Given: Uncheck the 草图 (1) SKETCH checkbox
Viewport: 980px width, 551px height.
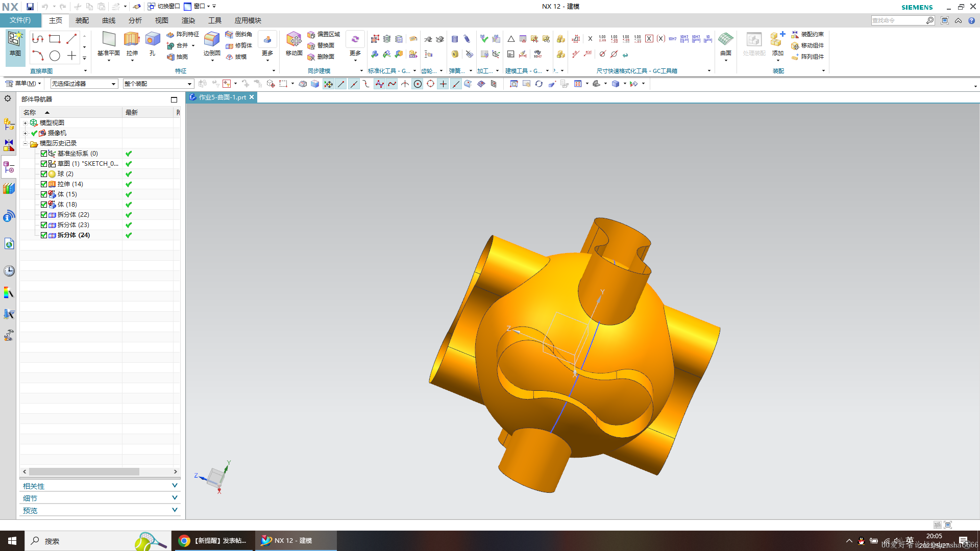Looking at the screenshot, I should click(44, 164).
